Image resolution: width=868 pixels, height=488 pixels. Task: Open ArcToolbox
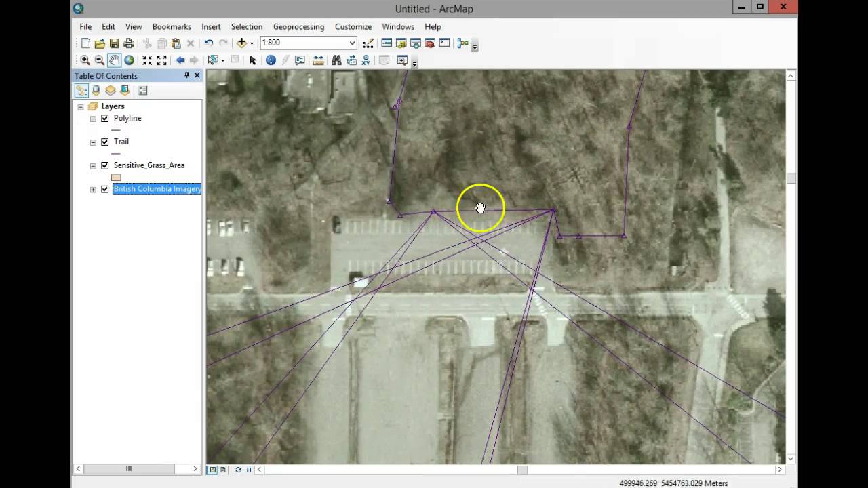(430, 43)
